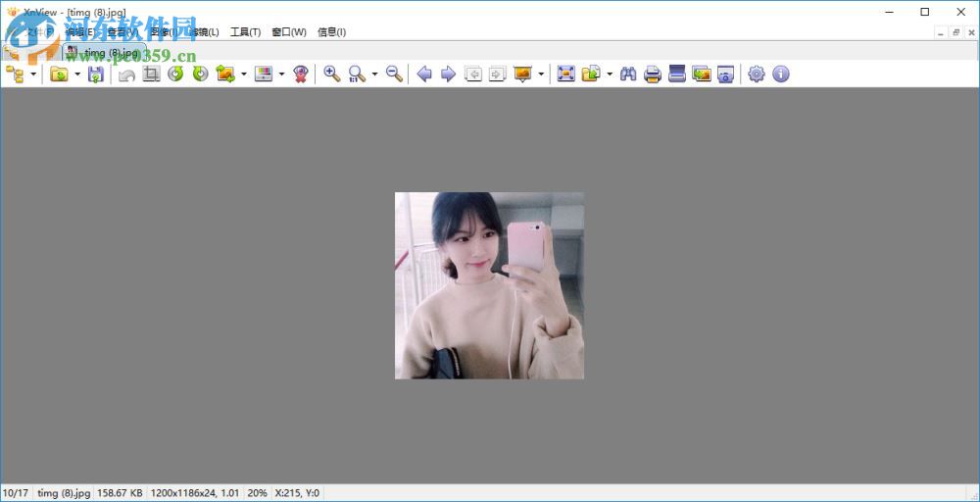Print the image with printer icon
This screenshot has height=502, width=980.
(x=653, y=75)
